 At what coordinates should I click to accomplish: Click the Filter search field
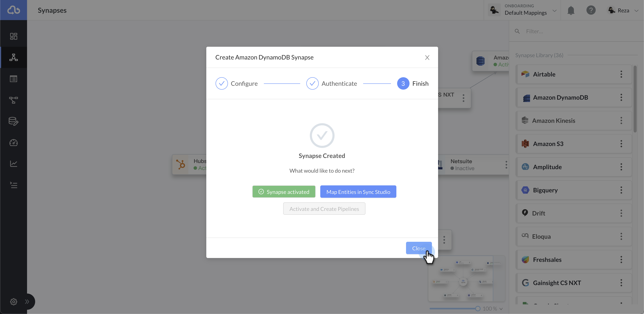[x=580, y=31]
